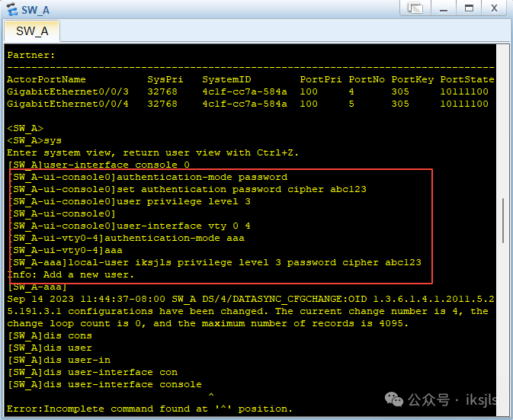Click the 'set authentication password cipher abc123' line

188,189
